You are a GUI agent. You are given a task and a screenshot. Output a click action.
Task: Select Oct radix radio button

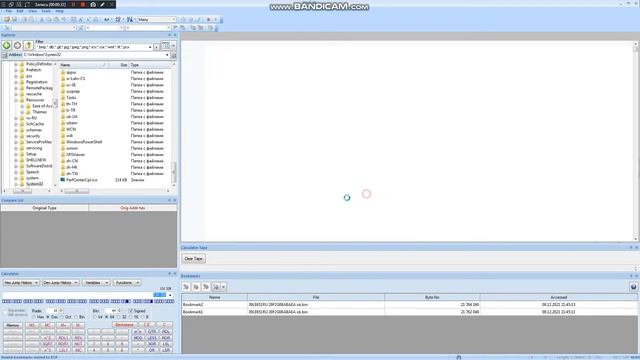pos(62,317)
